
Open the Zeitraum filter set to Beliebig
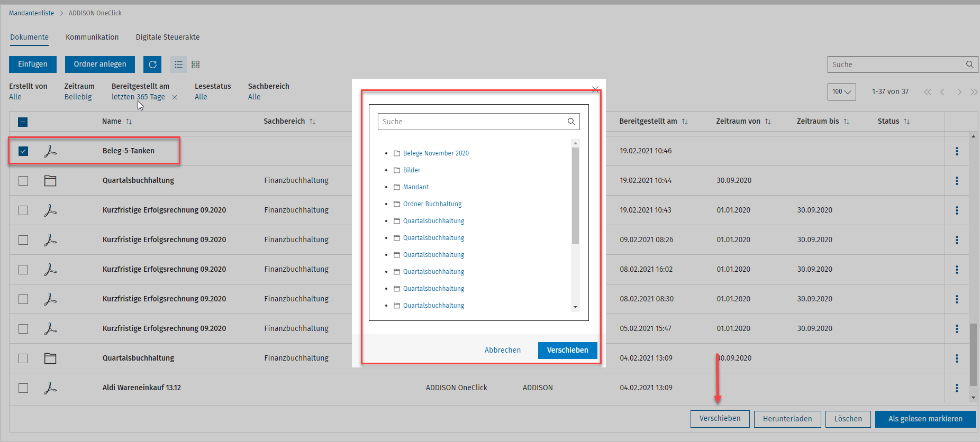point(78,97)
